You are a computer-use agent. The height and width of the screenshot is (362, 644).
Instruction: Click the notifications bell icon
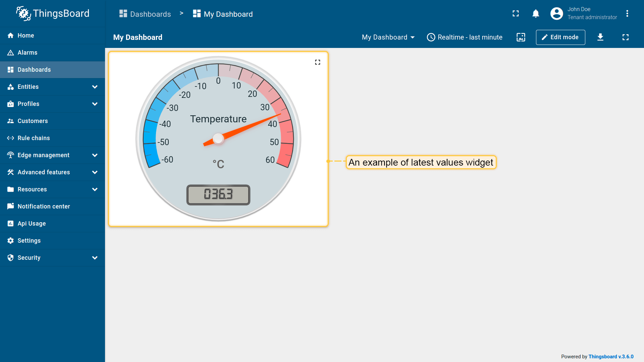pos(536,14)
